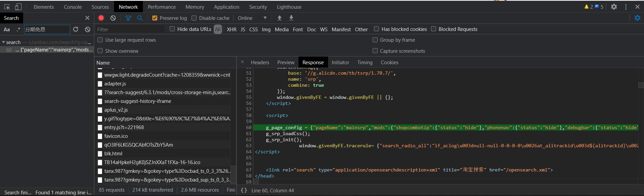The height and width of the screenshot is (196, 644).
Task: Open network search with the magnifier icon
Action: pos(140,18)
